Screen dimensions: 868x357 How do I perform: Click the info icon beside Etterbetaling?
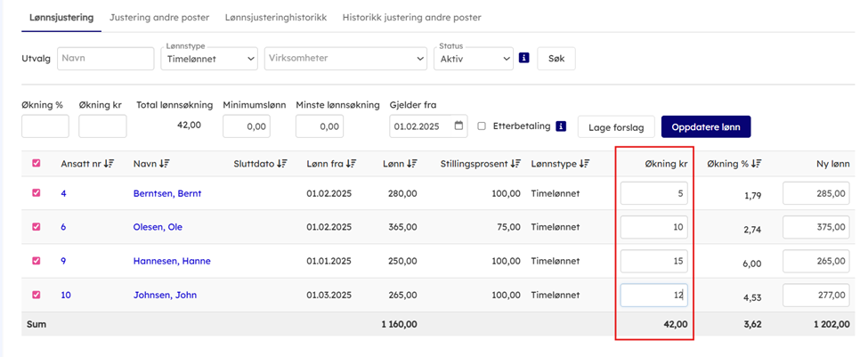point(561,126)
